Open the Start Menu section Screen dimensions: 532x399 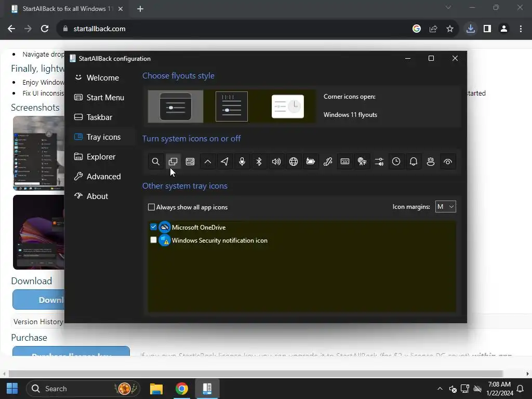(103, 97)
